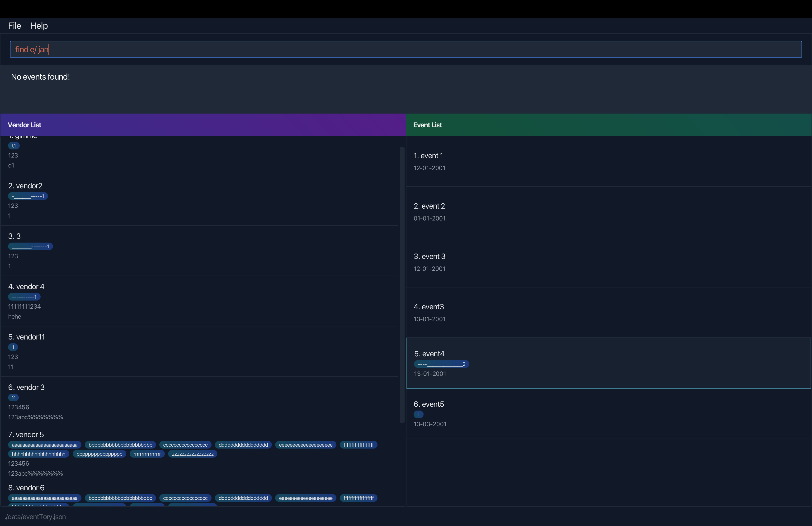
Task: Click tag 1 under vendor11
Action: pos(13,347)
